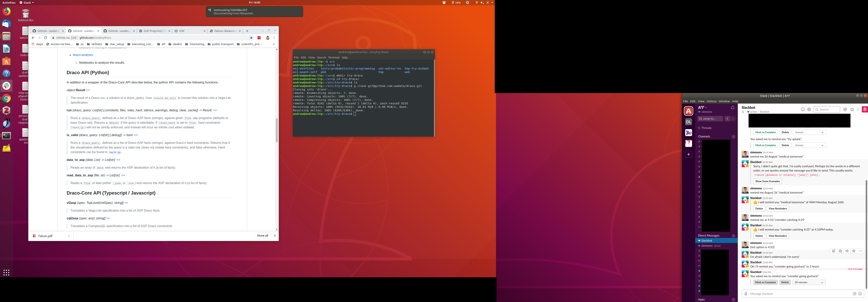Click the add reaction emoji icon
This screenshot has width=868, height=302.
click(x=833, y=251)
